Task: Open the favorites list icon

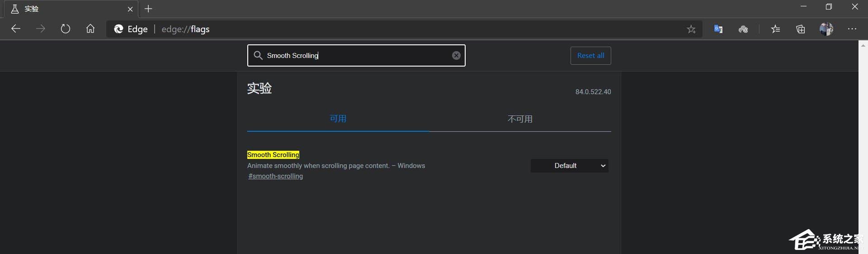Action: click(x=776, y=29)
